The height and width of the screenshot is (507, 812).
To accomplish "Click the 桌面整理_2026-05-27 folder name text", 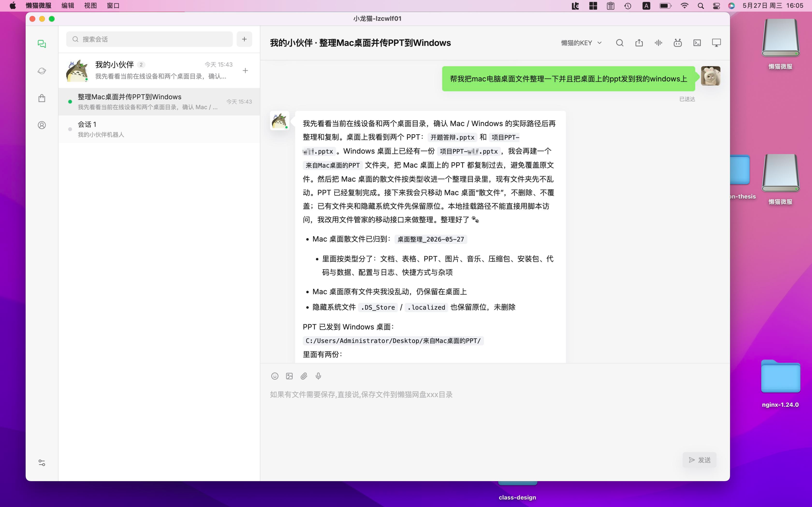I will [431, 240].
